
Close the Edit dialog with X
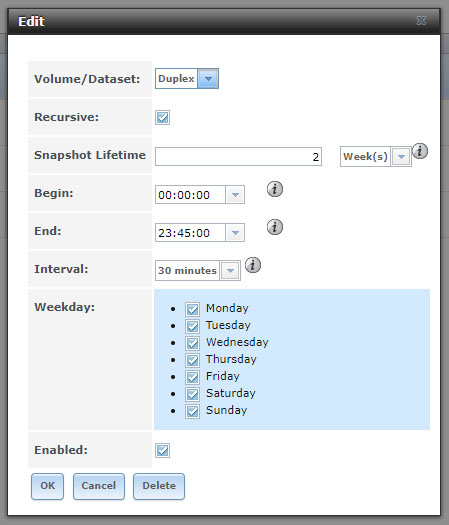[x=421, y=21]
